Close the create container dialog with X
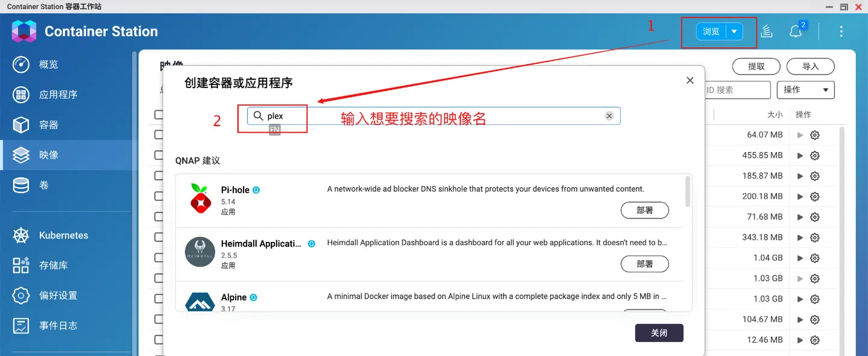This screenshot has height=356, width=868. click(x=690, y=80)
